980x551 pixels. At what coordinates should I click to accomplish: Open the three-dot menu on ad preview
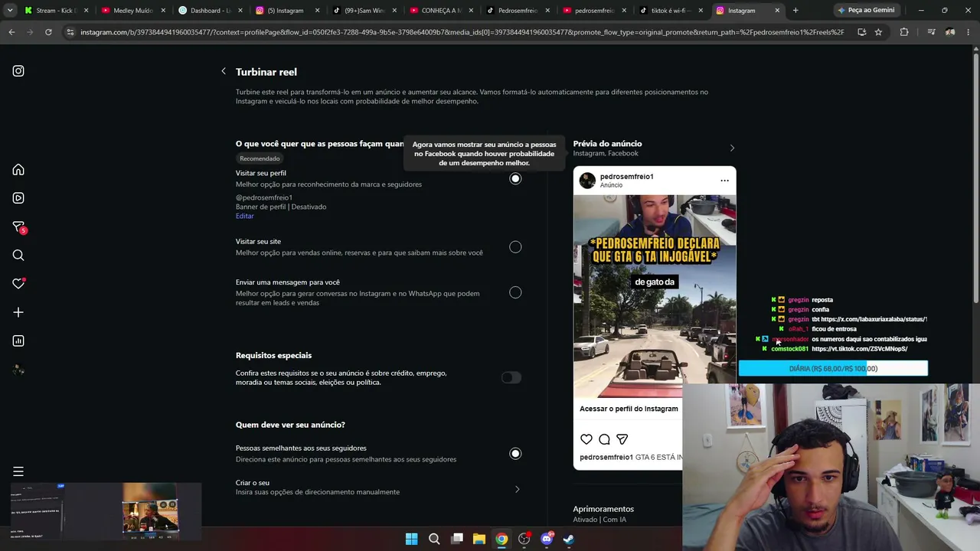[x=724, y=181]
